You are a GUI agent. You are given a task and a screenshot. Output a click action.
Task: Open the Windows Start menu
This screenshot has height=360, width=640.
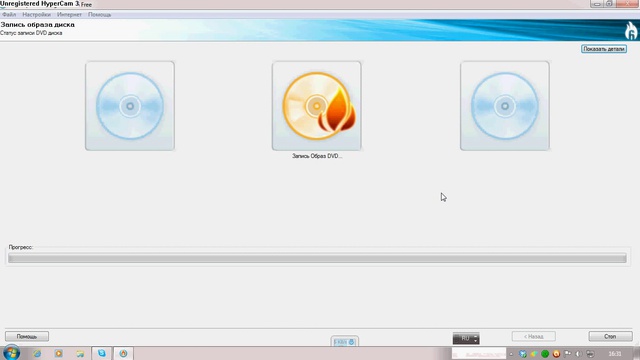tap(11, 353)
